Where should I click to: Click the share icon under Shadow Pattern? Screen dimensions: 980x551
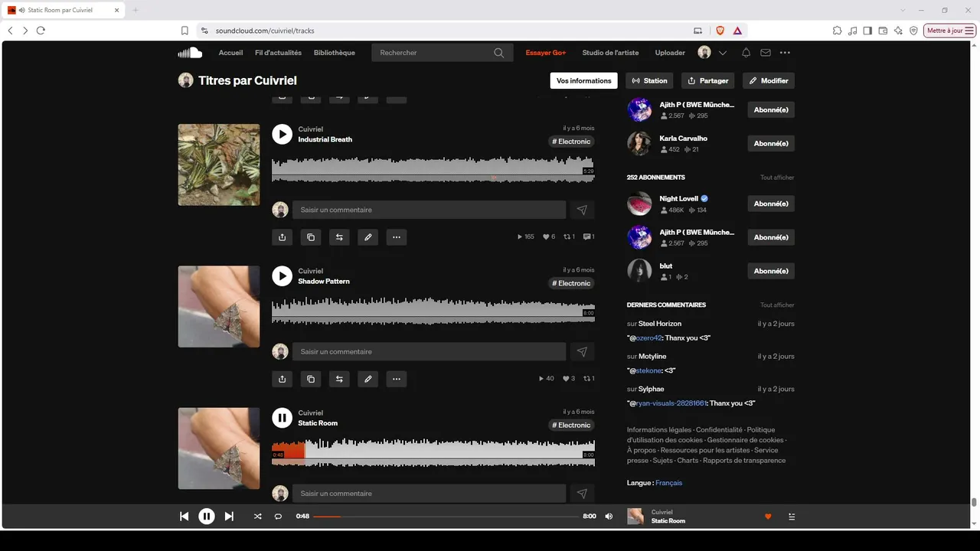(x=283, y=379)
